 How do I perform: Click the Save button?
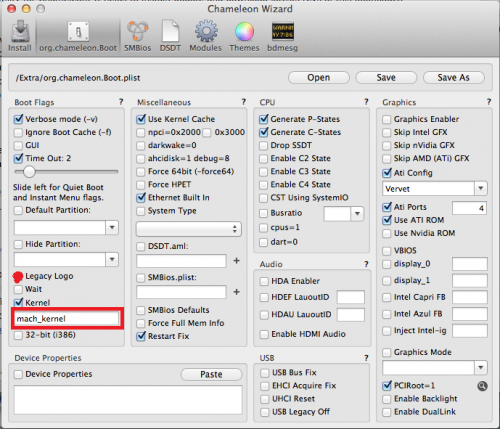point(386,78)
